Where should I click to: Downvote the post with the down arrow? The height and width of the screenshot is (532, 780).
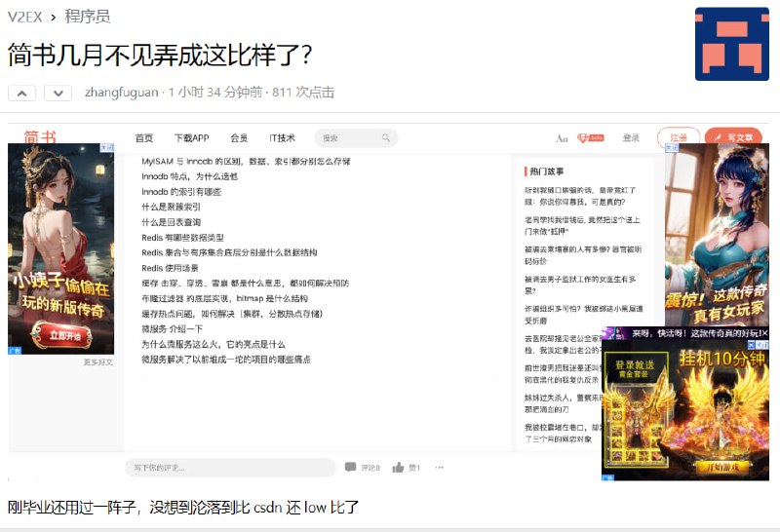58,93
